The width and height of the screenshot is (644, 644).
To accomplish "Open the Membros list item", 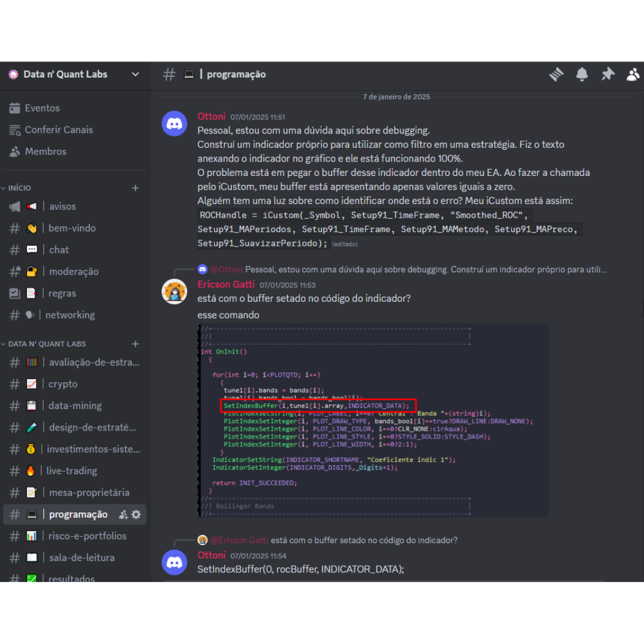I will 45,151.
